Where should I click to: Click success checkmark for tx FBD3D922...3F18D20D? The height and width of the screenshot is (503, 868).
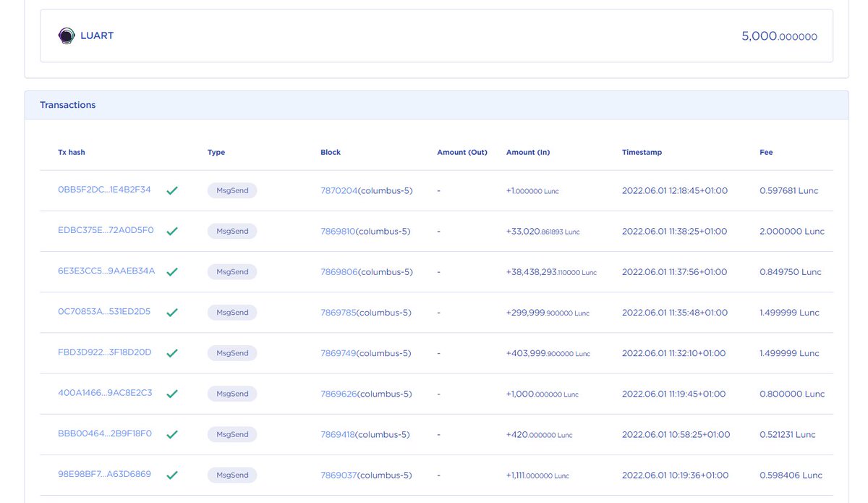pyautogui.click(x=172, y=353)
